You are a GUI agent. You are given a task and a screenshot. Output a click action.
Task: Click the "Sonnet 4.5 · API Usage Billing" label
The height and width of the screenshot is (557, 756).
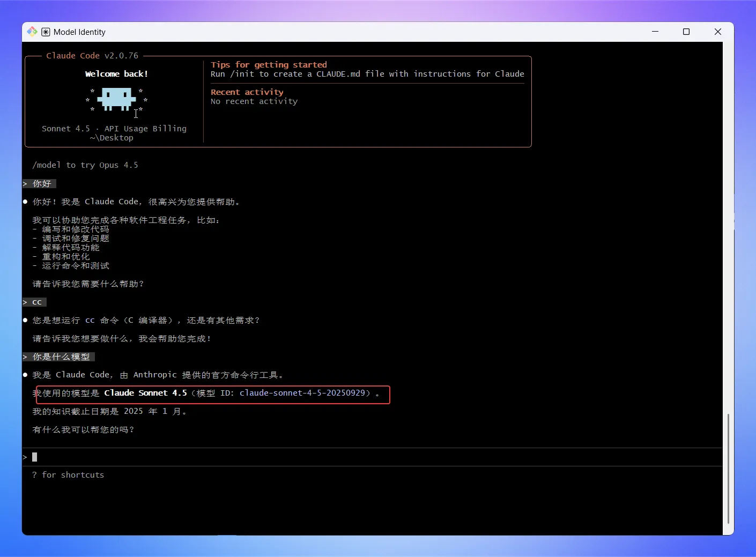click(x=114, y=129)
